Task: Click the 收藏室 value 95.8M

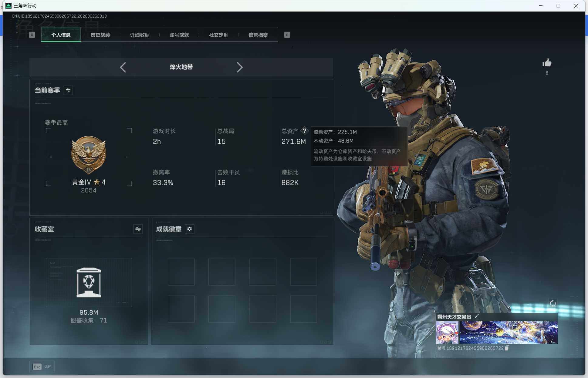Action: 89,312
